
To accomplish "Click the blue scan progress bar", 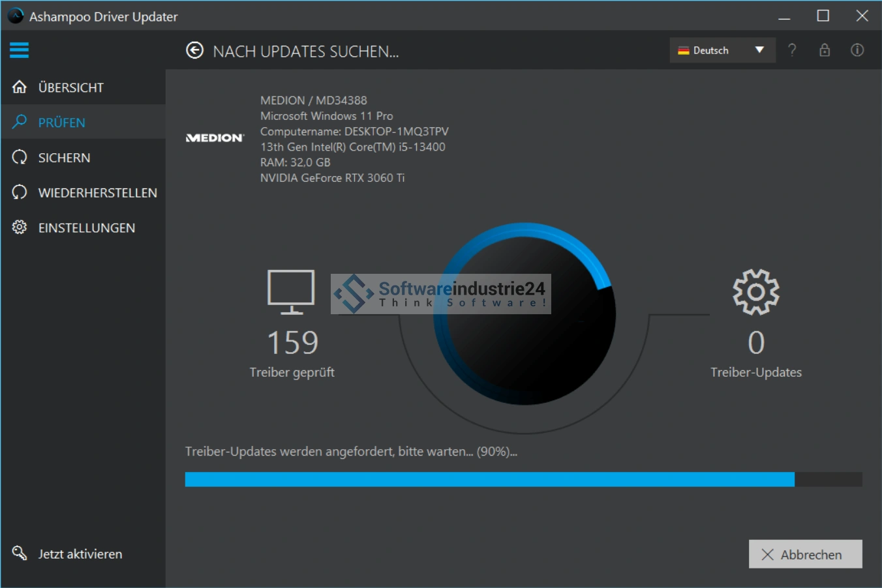I will coord(489,480).
